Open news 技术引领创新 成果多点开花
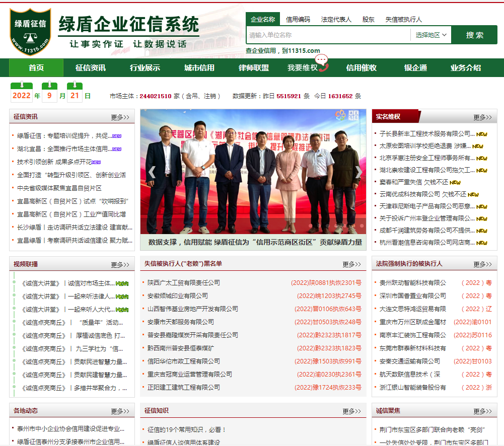This screenshot has height=446, width=504. (x=54, y=162)
